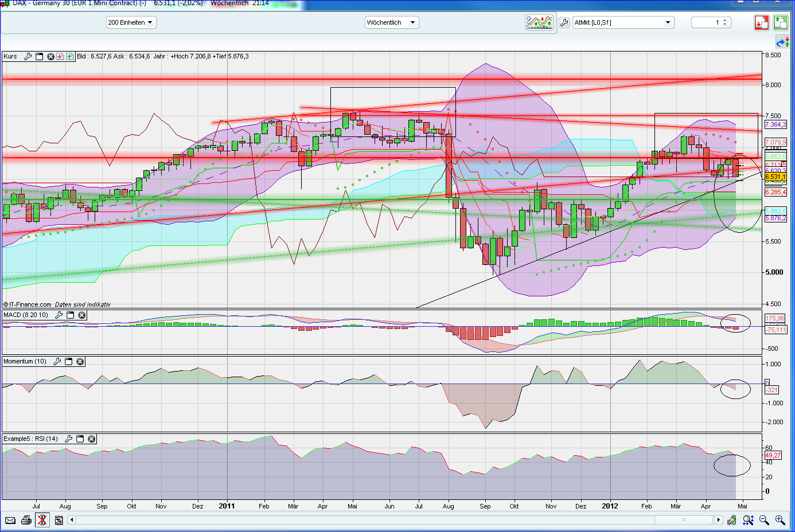Open the AtMkt [L0,S1] order type dropdown

click(x=622, y=22)
